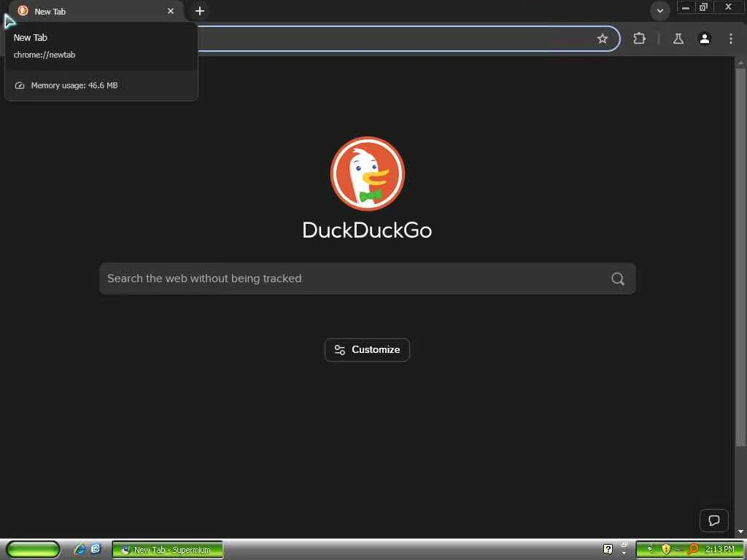This screenshot has width=747, height=560.
Task: Open the experiments flask icon
Action: (x=678, y=39)
